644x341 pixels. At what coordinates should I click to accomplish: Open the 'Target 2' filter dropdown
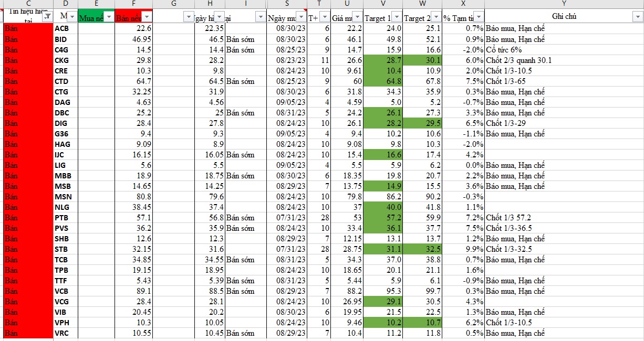click(435, 17)
